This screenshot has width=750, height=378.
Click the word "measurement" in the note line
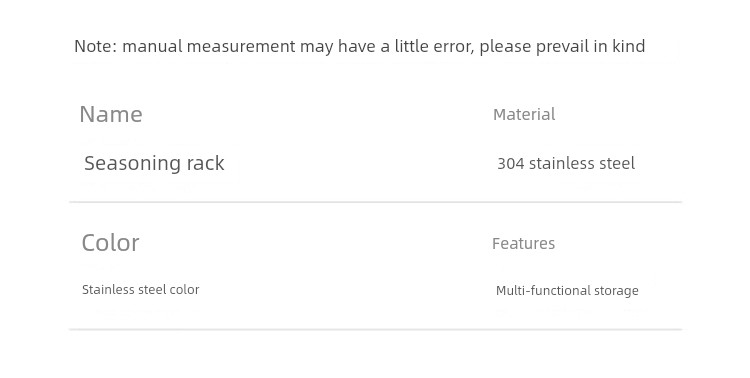click(x=241, y=47)
